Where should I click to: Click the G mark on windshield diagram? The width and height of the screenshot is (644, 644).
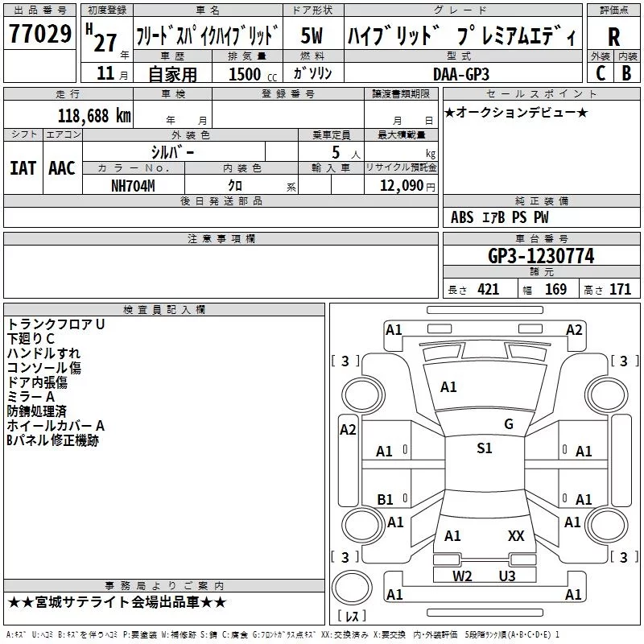click(x=509, y=424)
